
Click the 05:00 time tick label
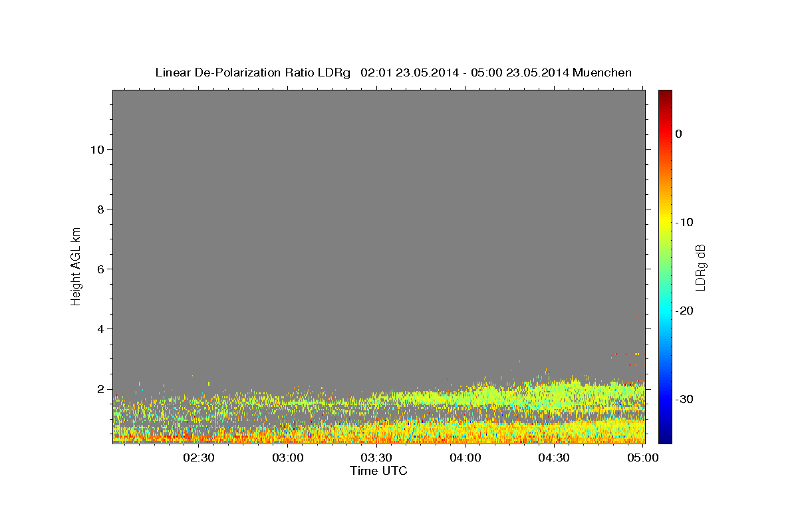click(x=643, y=458)
